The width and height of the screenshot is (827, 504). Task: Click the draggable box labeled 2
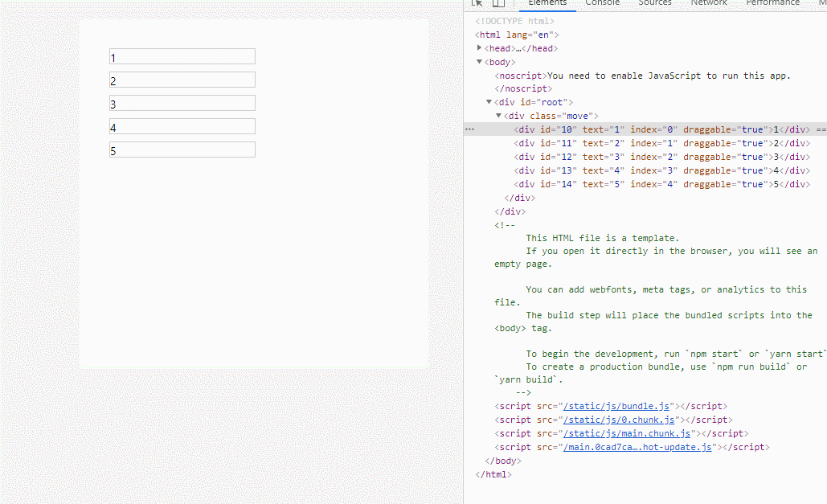[182, 80]
